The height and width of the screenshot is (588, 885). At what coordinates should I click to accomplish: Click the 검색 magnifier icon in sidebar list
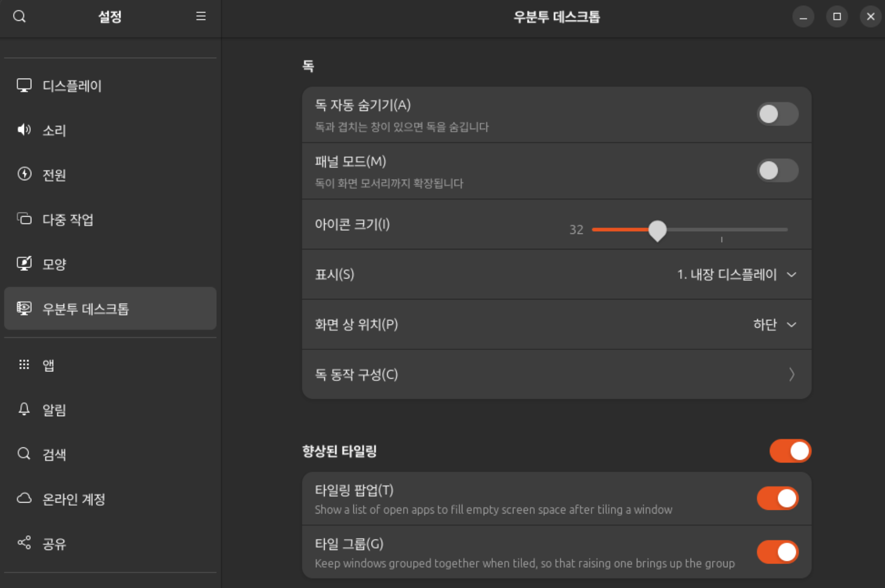24,454
